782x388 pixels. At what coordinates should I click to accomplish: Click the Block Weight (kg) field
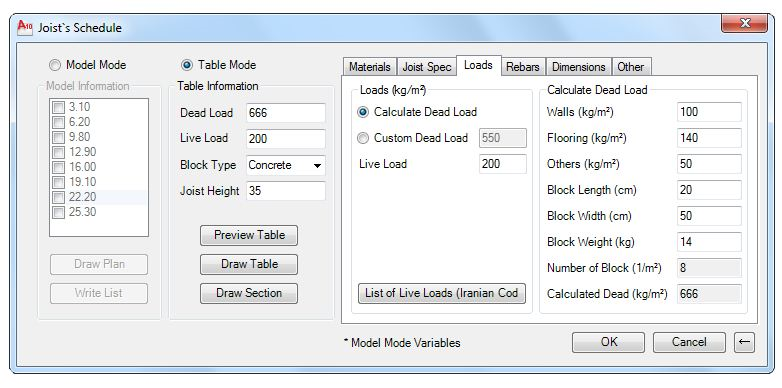[x=709, y=242]
